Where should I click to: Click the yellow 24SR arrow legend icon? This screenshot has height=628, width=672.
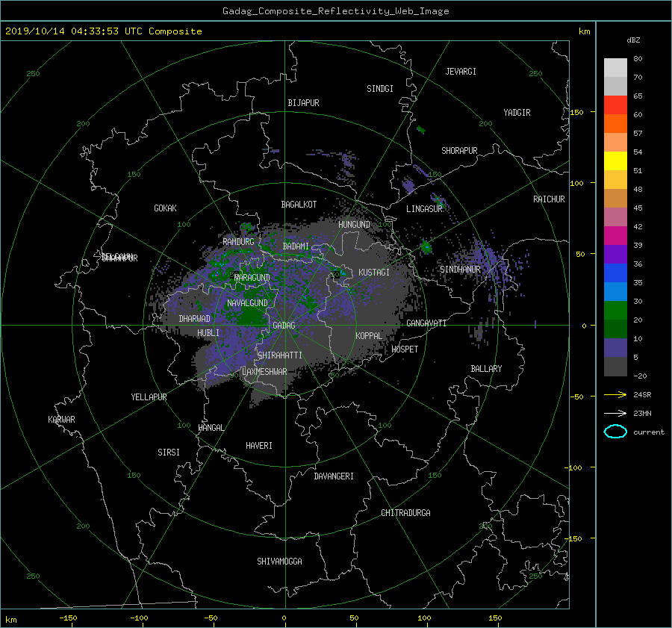click(615, 394)
